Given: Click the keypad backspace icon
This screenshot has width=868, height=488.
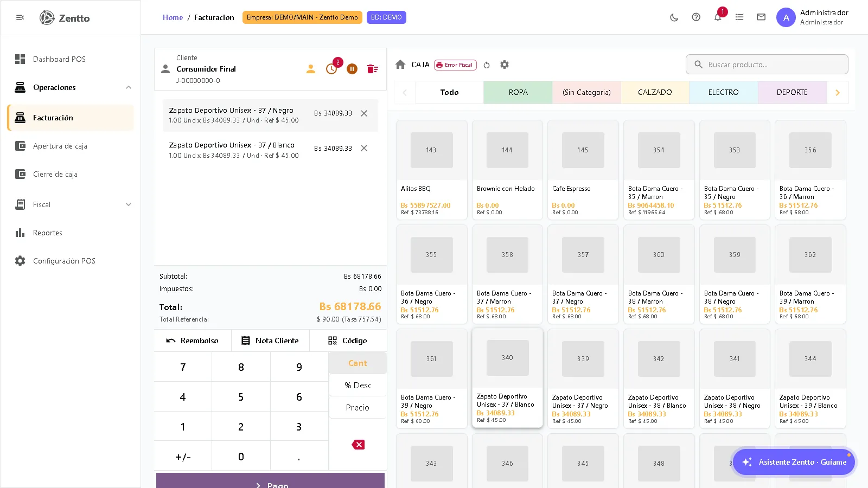Looking at the screenshot, I should point(358,445).
